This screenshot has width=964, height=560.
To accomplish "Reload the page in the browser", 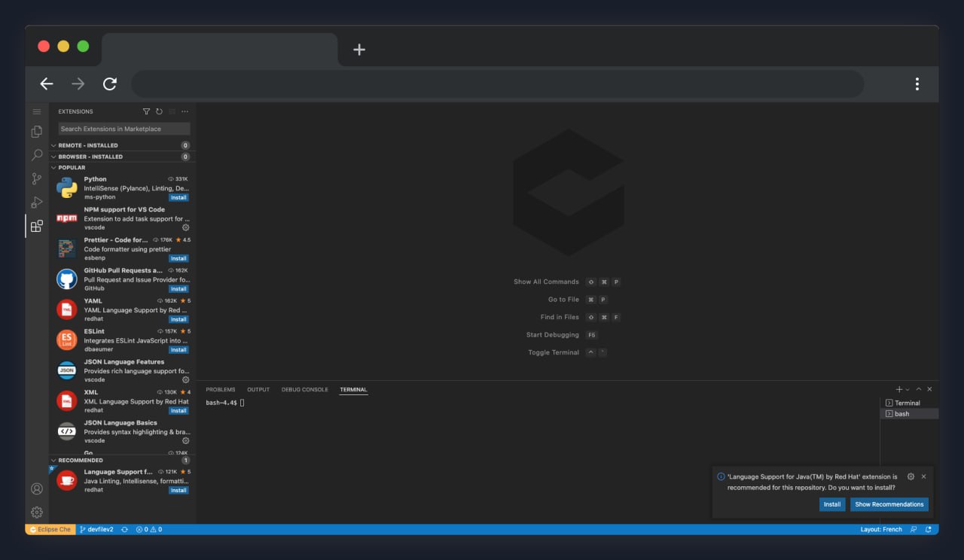I will (110, 84).
